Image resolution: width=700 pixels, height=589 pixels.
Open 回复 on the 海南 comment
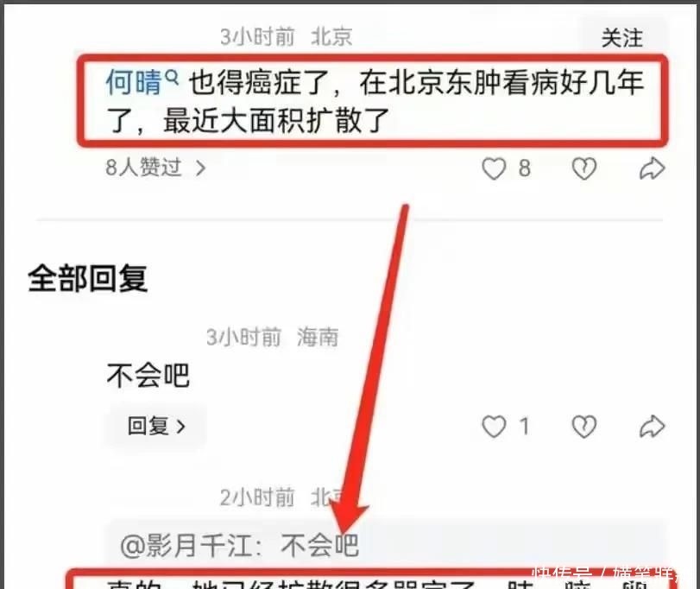click(x=156, y=426)
